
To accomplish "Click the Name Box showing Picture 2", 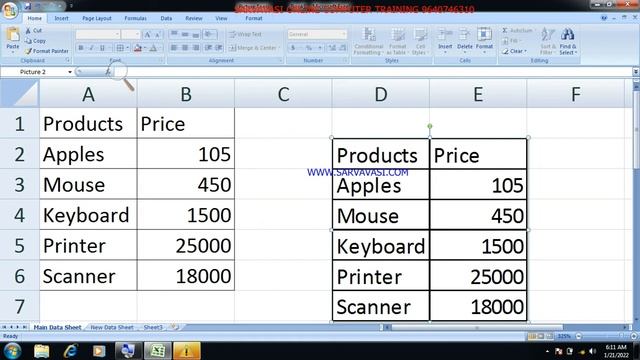I will [x=33, y=72].
